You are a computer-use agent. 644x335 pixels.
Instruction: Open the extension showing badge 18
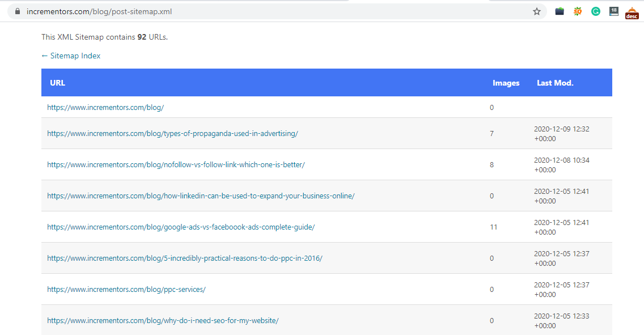(613, 11)
